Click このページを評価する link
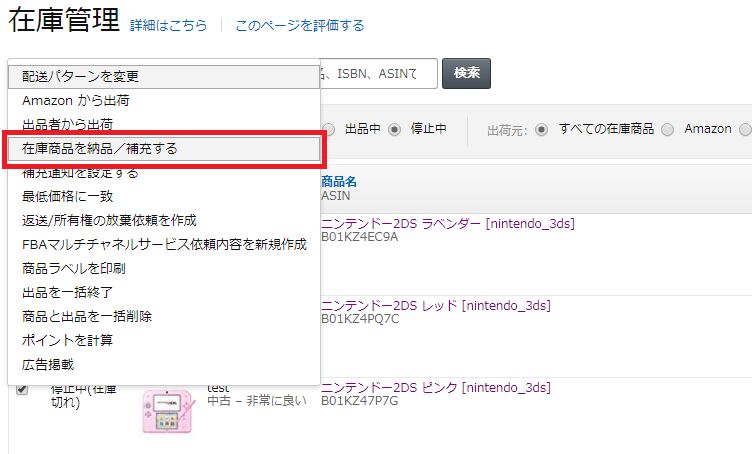The width and height of the screenshot is (752, 454). coord(300,25)
